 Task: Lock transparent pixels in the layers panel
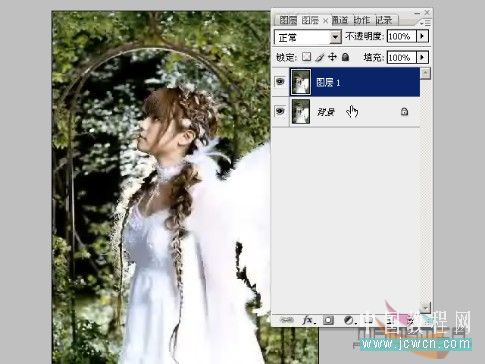click(306, 57)
